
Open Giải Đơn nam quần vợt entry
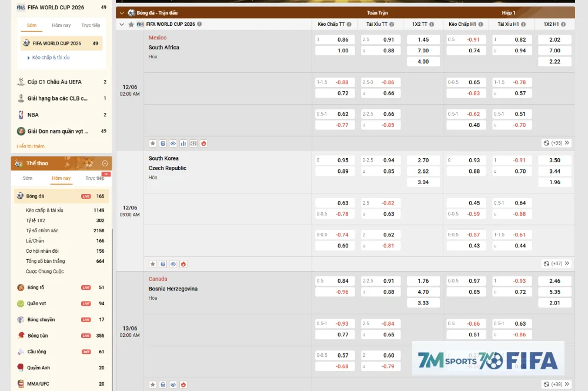(x=62, y=131)
